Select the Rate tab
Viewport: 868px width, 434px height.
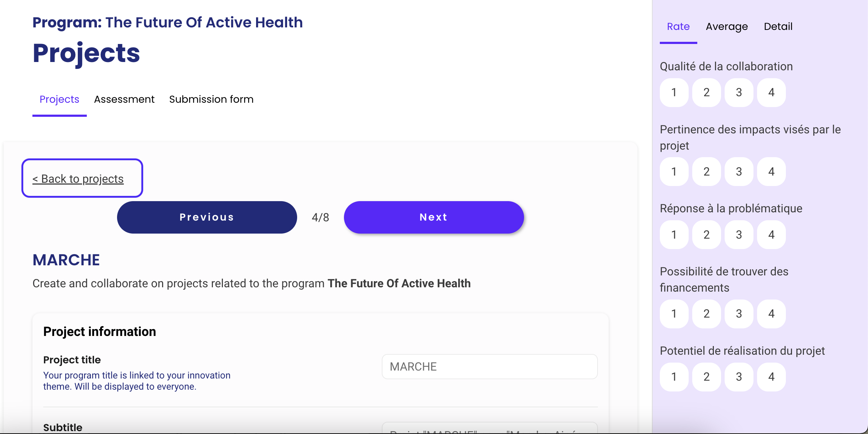(678, 27)
